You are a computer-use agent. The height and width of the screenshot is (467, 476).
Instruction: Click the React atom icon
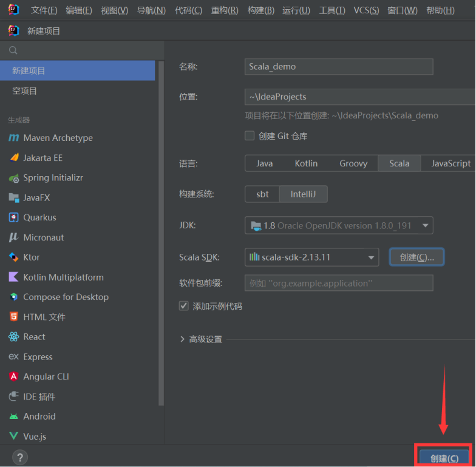(13, 336)
